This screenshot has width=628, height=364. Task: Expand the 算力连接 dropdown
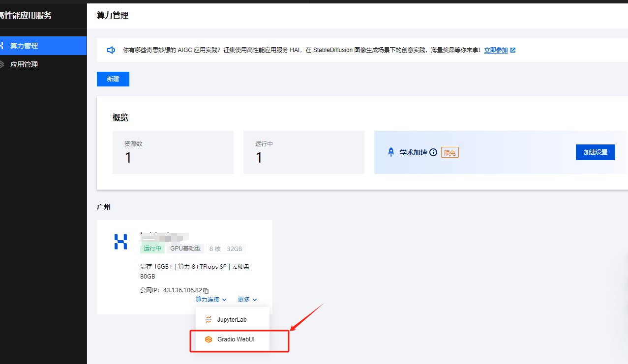(211, 300)
